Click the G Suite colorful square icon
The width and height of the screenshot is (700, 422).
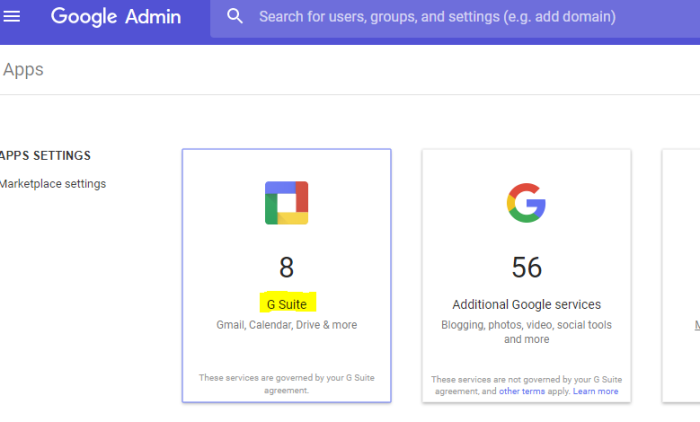(x=287, y=203)
